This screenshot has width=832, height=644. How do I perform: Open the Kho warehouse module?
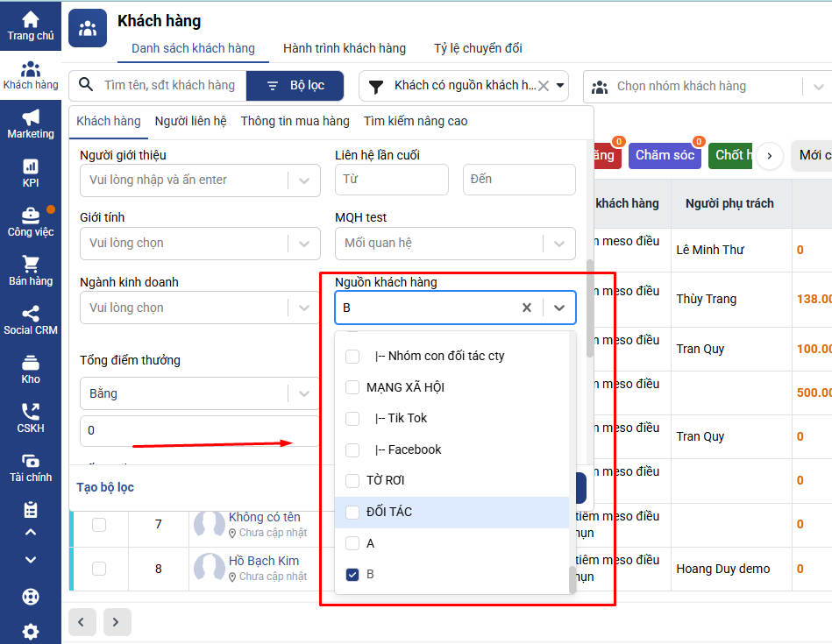click(31, 369)
